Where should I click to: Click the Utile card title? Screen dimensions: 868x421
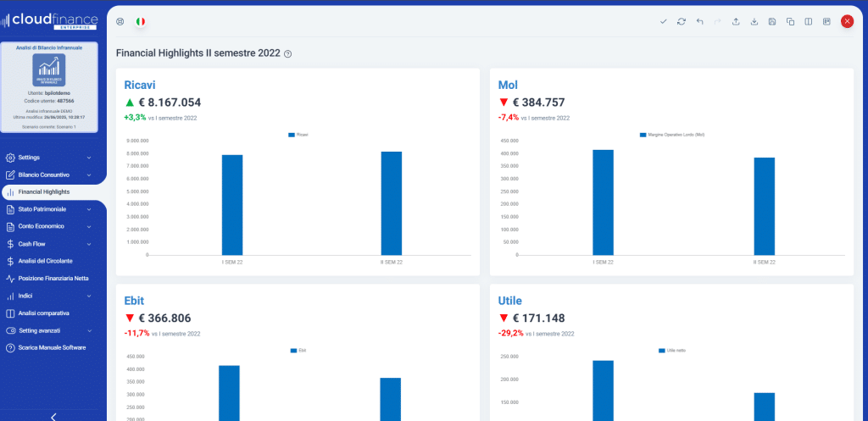click(x=509, y=301)
